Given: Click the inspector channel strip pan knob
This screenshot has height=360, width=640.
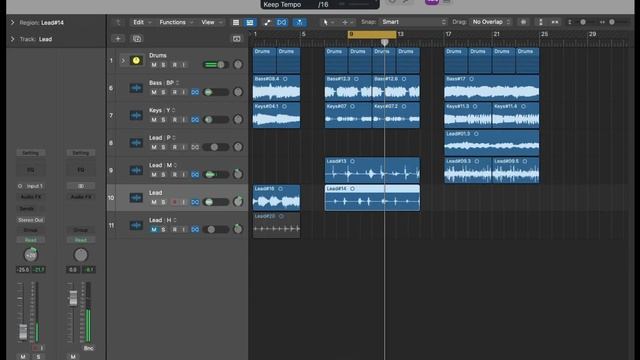Looking at the screenshot, I should (x=31, y=255).
